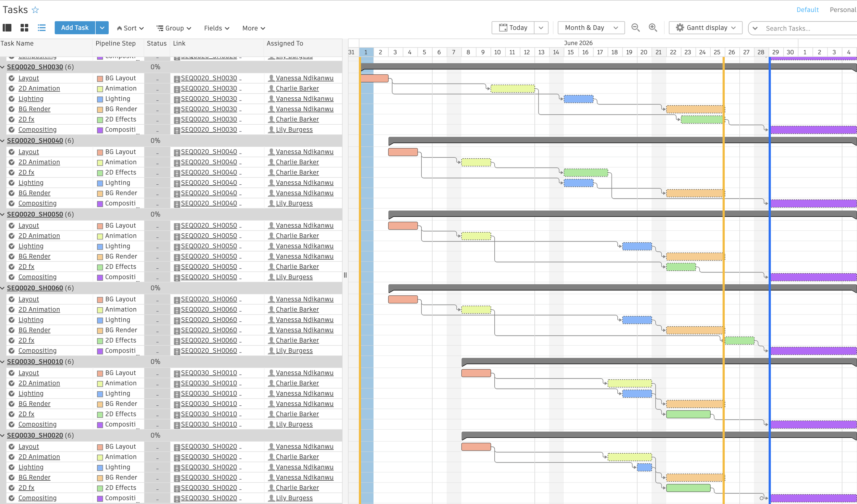This screenshot has width=857, height=504.
Task: Collapse the SEQ0020_SH0050 group
Action: (3, 214)
